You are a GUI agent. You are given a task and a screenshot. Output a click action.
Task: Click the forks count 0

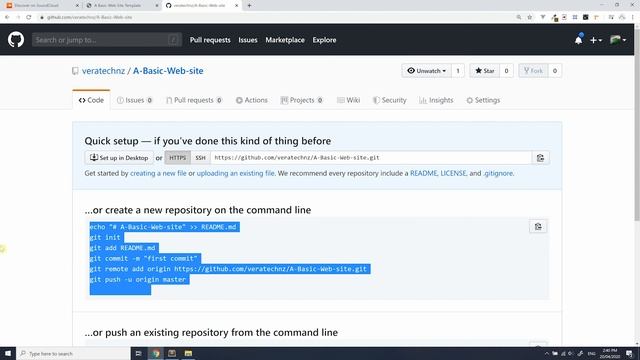(x=555, y=71)
